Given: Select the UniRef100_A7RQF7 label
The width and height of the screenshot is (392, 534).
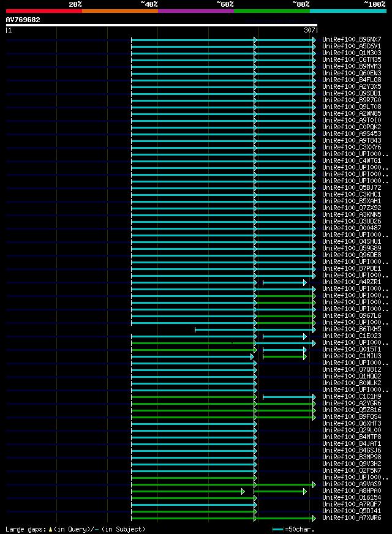Looking at the screenshot, I should click(x=352, y=505).
